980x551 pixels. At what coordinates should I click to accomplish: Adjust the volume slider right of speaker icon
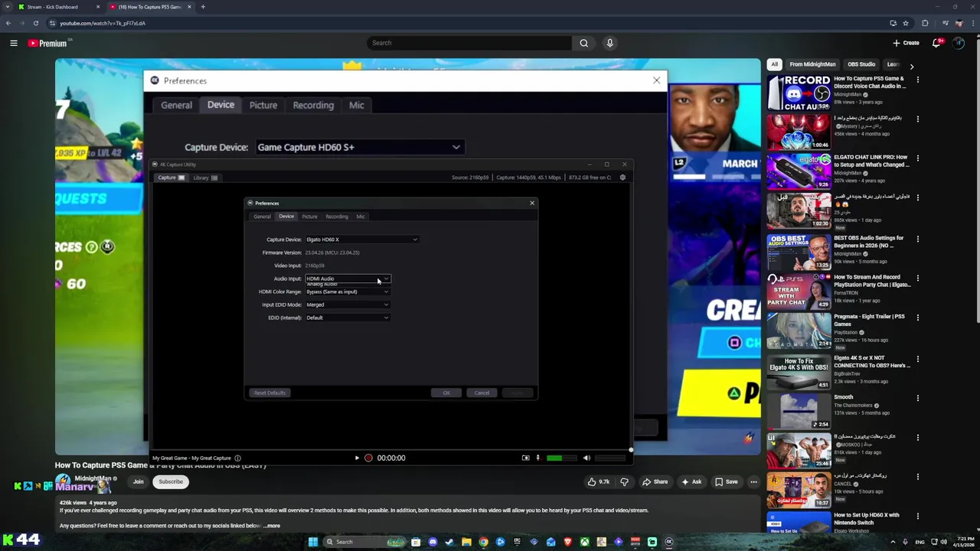click(610, 458)
